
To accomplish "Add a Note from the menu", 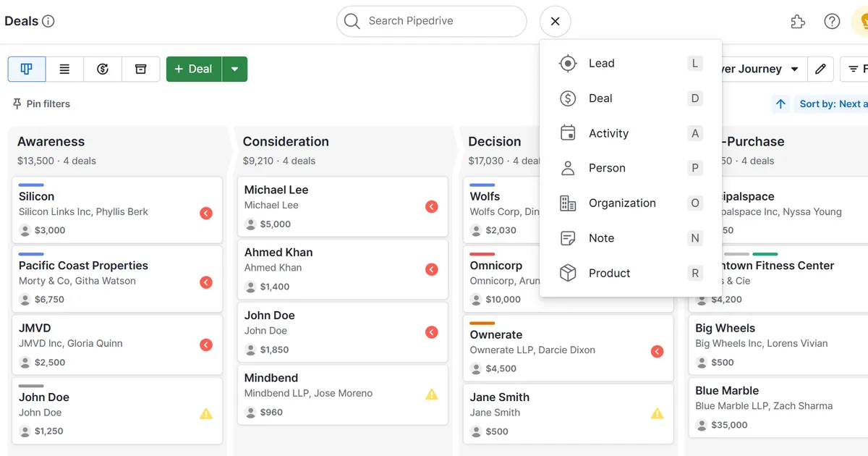I will pos(631,238).
